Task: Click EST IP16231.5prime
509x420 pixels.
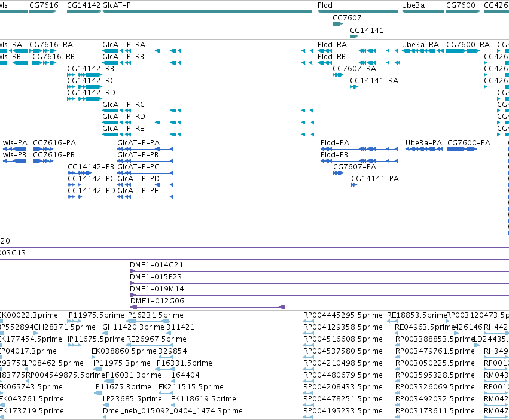Action: (x=155, y=315)
